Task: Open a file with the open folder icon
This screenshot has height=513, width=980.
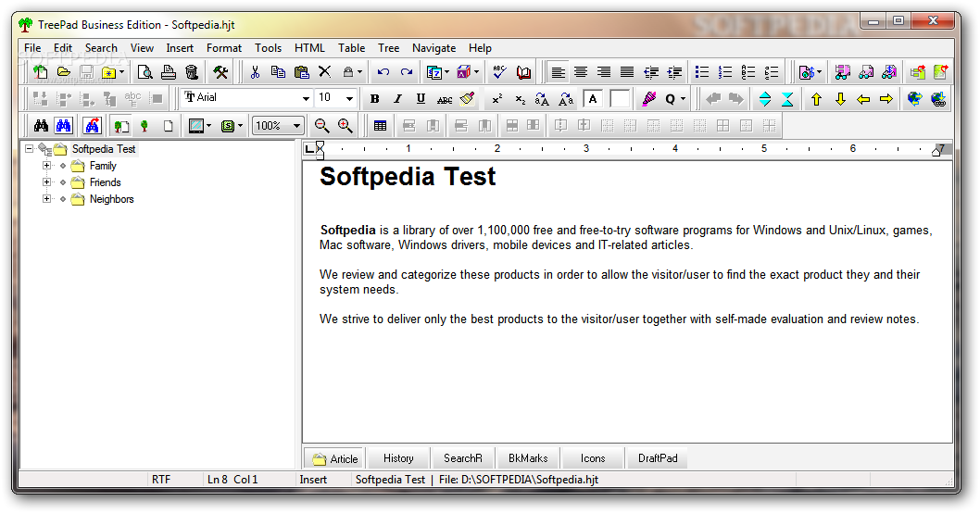Action: [64, 72]
